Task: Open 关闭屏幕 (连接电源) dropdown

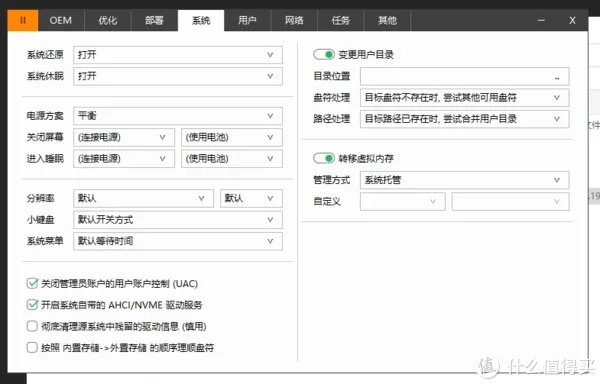Action: point(124,137)
